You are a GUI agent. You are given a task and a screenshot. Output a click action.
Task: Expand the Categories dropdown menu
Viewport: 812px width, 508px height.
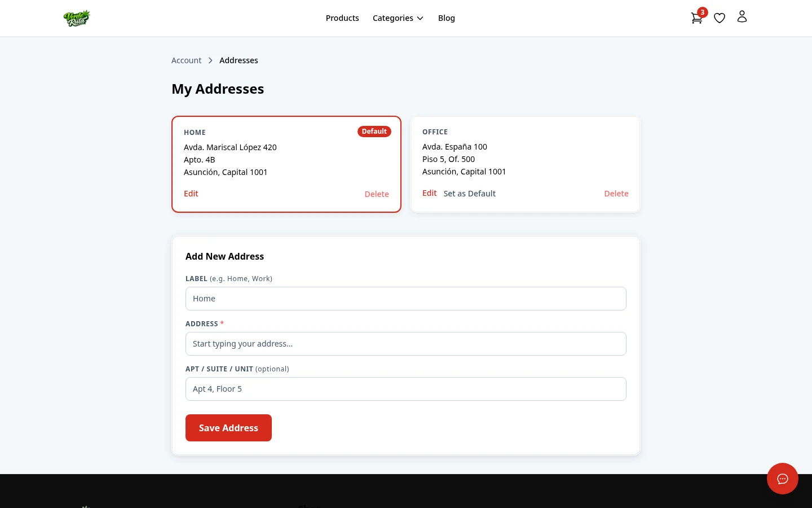pyautogui.click(x=398, y=17)
